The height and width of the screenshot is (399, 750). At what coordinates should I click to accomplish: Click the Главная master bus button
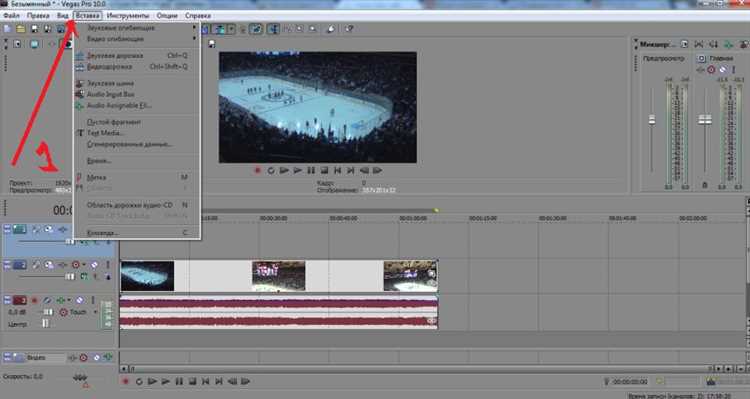click(x=701, y=58)
